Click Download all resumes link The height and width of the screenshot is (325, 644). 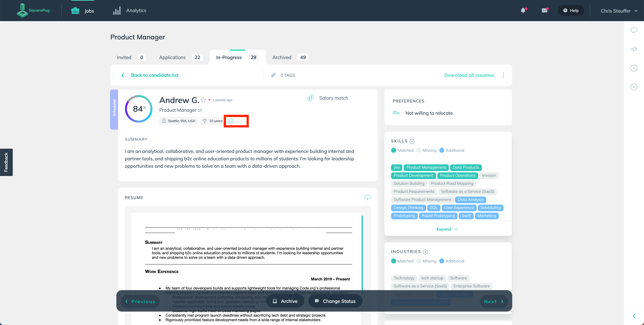click(x=469, y=75)
